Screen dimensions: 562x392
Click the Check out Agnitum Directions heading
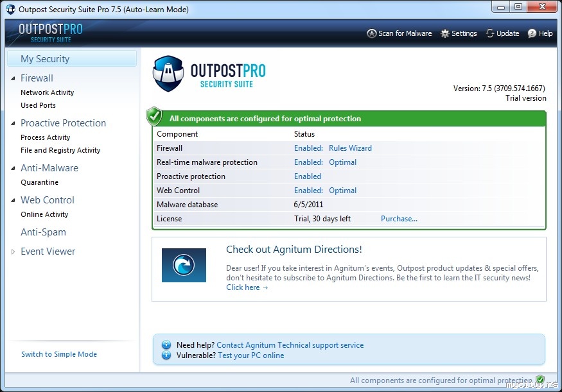click(x=294, y=249)
